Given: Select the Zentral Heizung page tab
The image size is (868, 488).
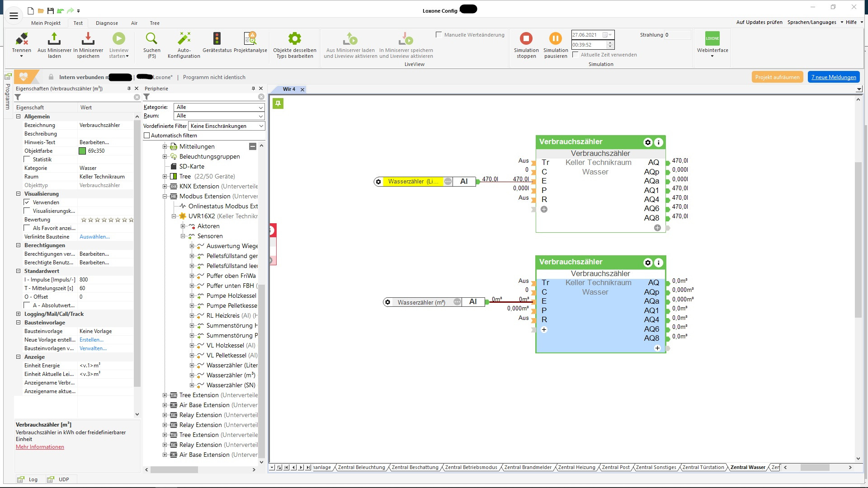Looking at the screenshot, I should [x=576, y=467].
